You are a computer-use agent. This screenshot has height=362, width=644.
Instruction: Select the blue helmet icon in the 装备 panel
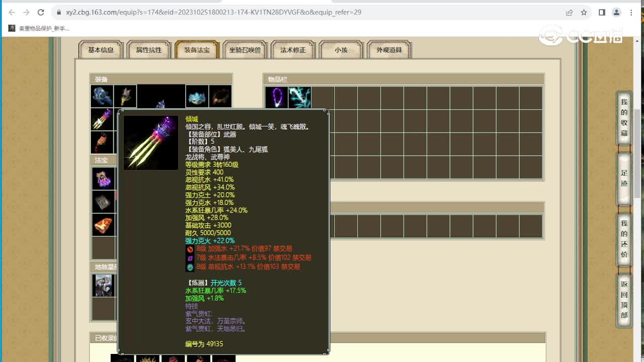(x=102, y=96)
